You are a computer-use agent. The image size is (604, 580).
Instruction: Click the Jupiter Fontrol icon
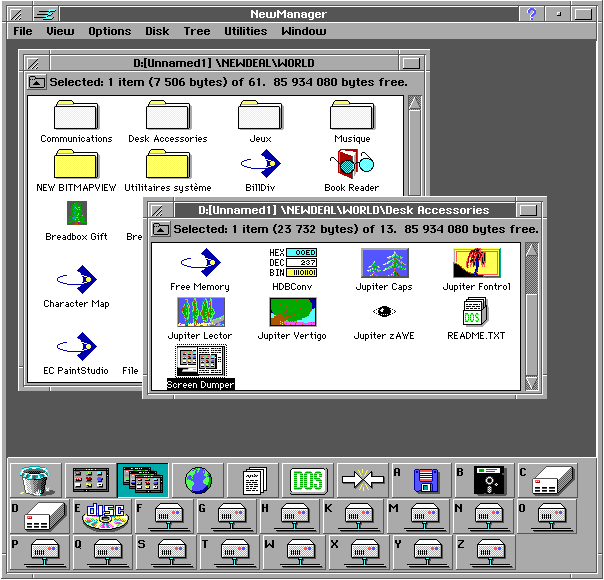(x=476, y=263)
